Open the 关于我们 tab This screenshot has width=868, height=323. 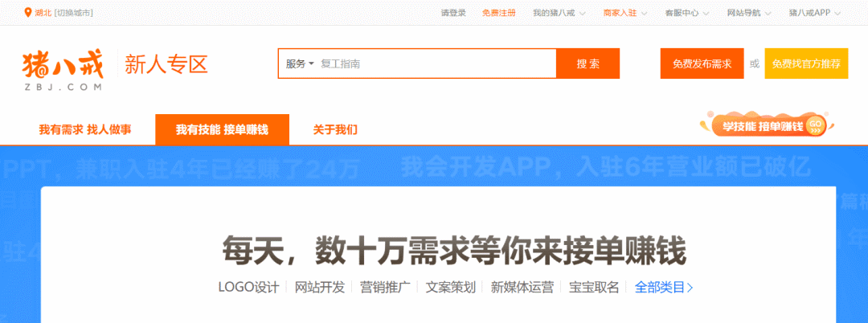[335, 129]
